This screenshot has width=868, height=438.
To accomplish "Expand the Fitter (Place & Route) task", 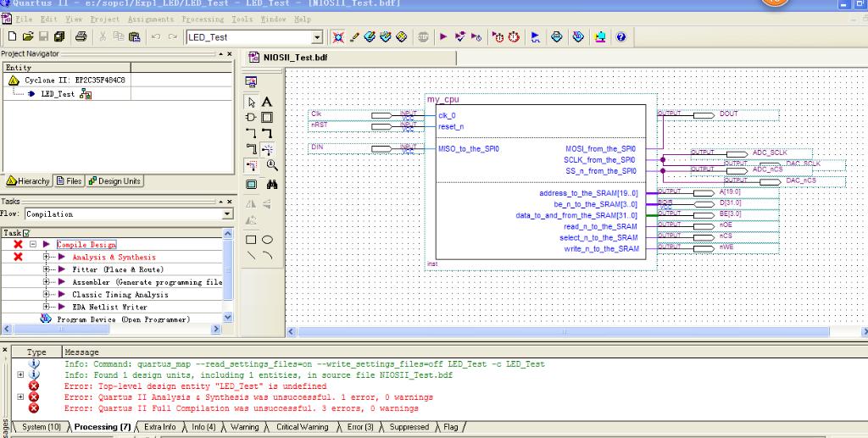I will pos(47,269).
